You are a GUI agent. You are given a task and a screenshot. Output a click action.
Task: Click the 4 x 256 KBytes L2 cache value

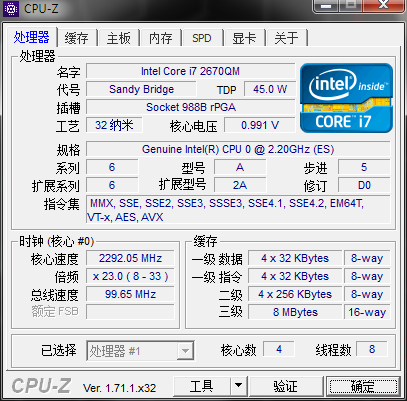[x=295, y=294]
